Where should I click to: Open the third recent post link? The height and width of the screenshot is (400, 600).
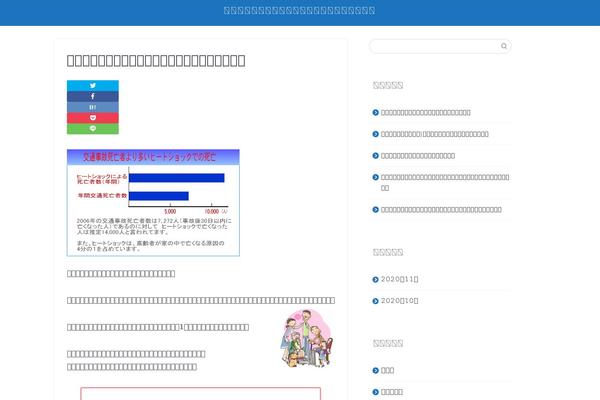418,156
